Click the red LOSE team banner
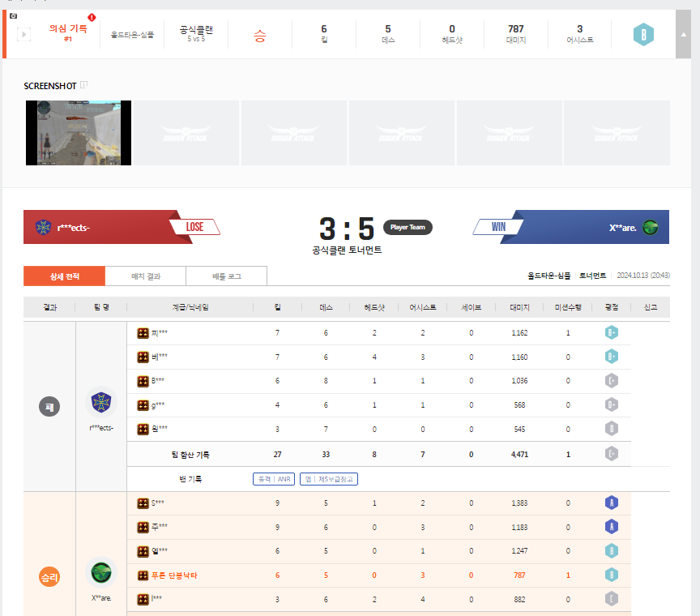The image size is (700, 616). pos(194,227)
